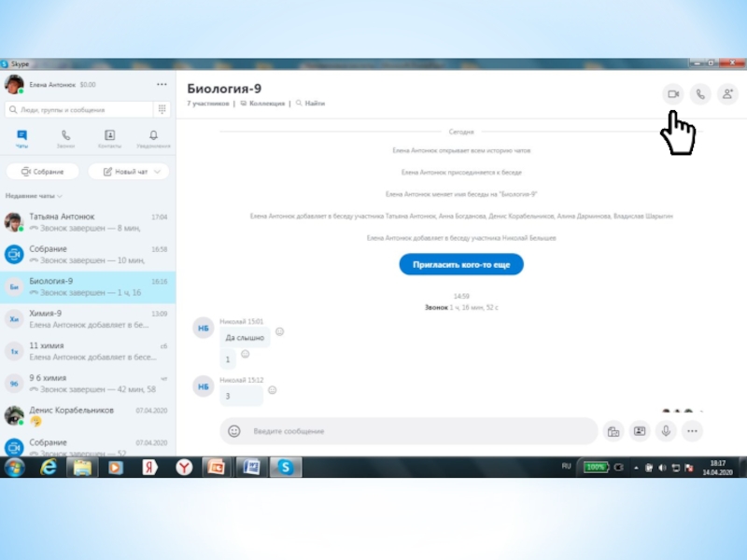Open the file explorer in the taskbar

pos(82,468)
